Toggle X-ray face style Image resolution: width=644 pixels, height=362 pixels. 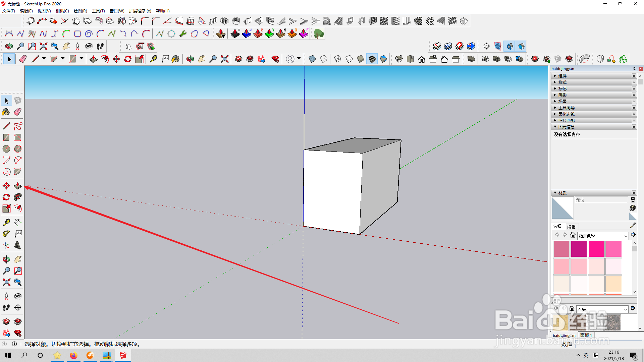coord(312,59)
